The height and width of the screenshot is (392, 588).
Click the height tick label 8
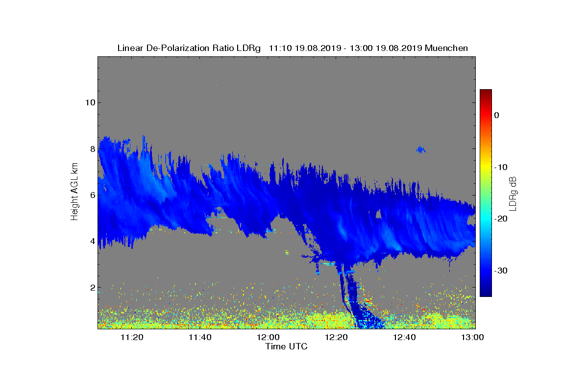point(92,148)
